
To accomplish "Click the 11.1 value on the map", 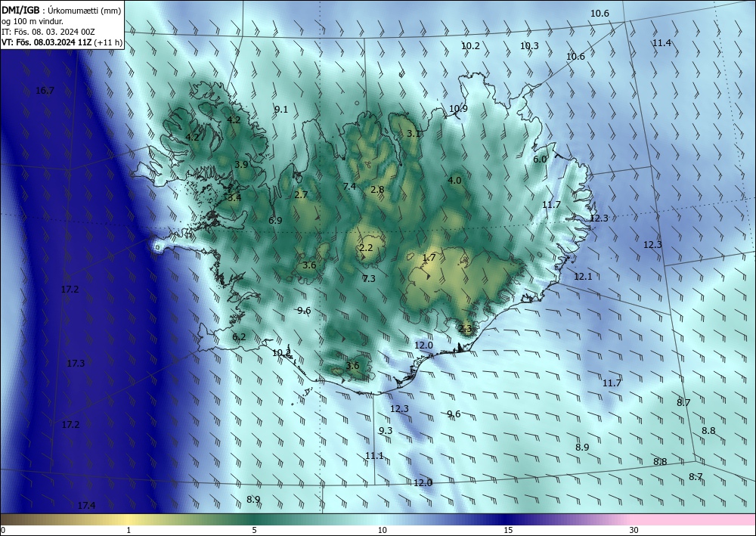I will tap(375, 456).
